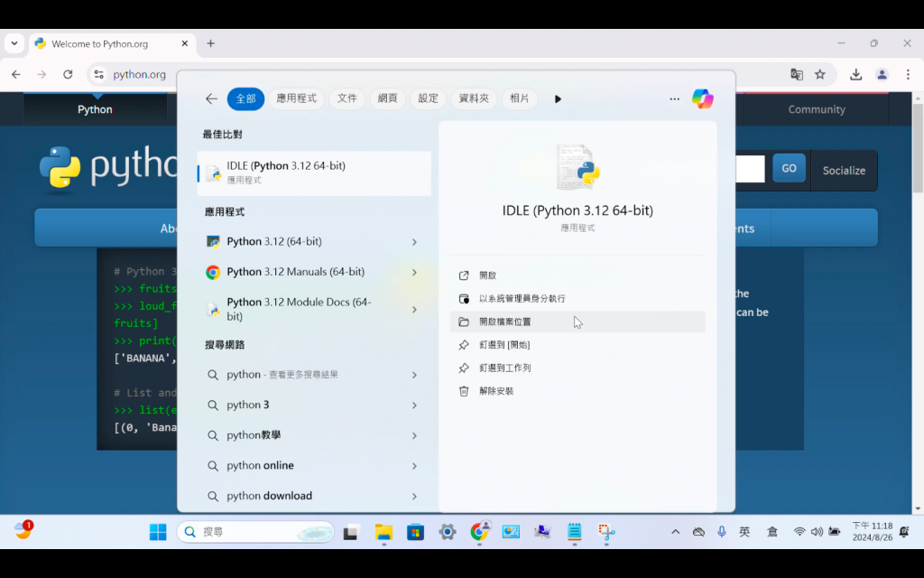Pin IDLE with 釘選到 [開始]
The image size is (924, 578).
tap(577, 344)
